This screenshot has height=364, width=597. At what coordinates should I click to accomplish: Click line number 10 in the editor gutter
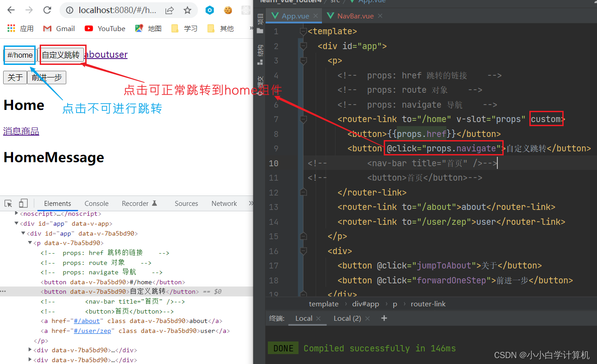(x=273, y=163)
